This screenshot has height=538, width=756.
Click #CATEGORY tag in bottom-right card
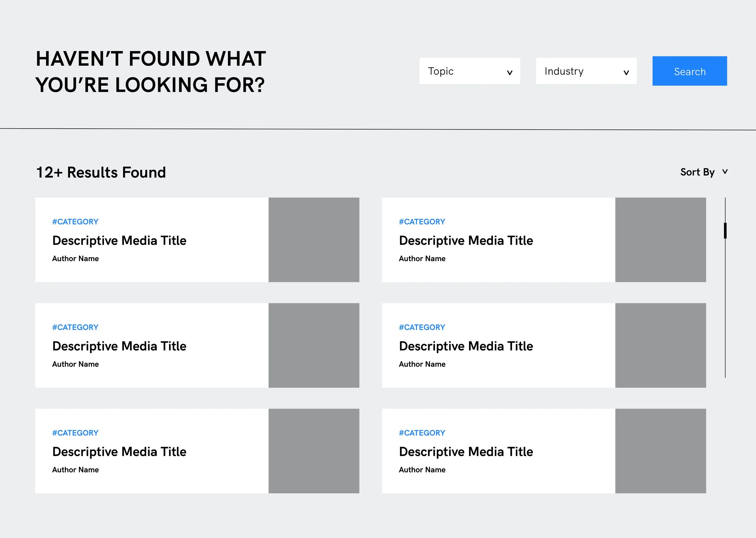tap(422, 433)
